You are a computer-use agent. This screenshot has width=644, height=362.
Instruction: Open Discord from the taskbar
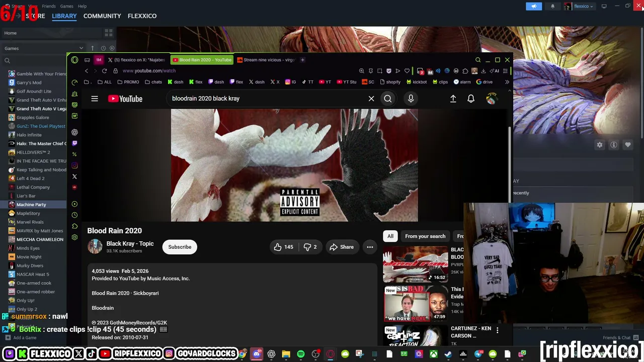click(x=257, y=354)
